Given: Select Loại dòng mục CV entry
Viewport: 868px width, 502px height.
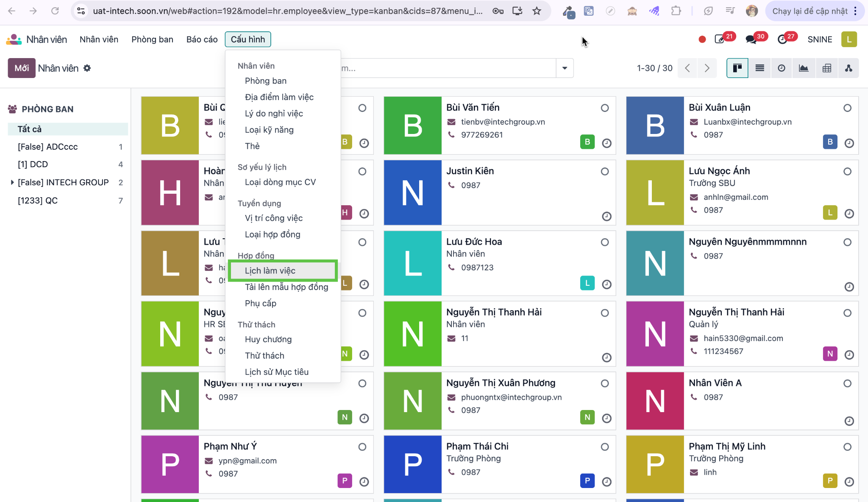Looking at the screenshot, I should point(280,182).
